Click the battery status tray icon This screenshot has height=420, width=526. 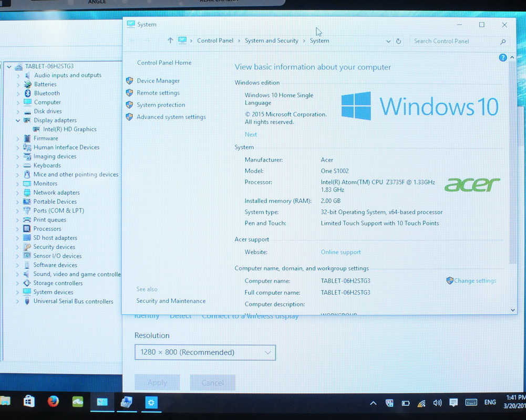coord(406,403)
